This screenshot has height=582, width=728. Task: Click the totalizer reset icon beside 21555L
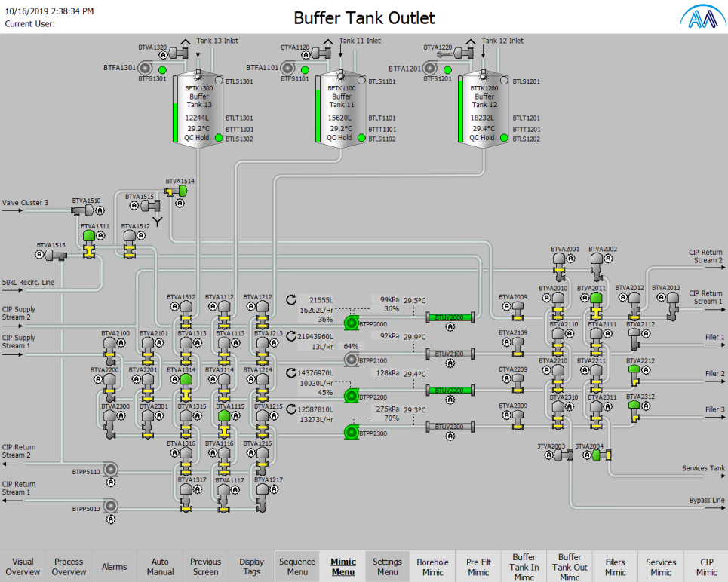291,300
